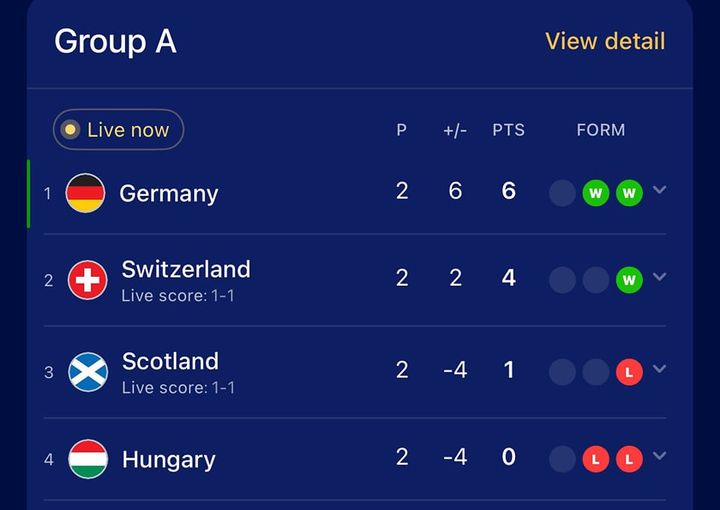Open the View detail link
720x510 pixels.
604,41
